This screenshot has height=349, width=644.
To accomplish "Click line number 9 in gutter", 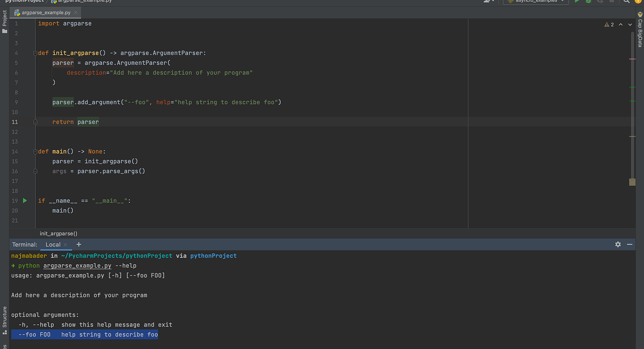I will pos(17,102).
